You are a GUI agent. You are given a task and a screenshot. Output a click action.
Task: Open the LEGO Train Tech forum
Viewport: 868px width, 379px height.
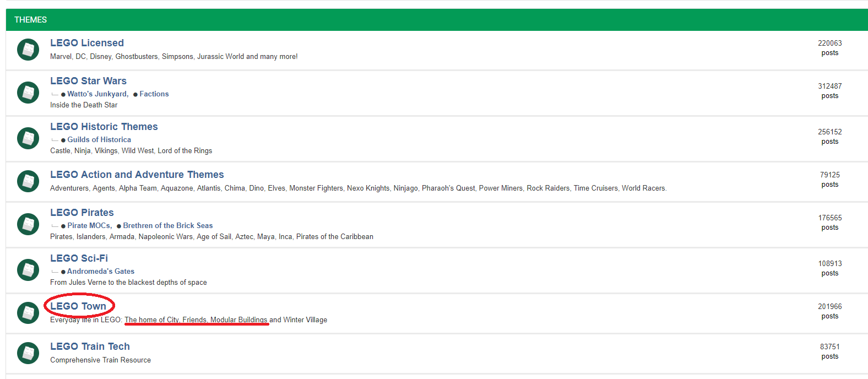[90, 346]
